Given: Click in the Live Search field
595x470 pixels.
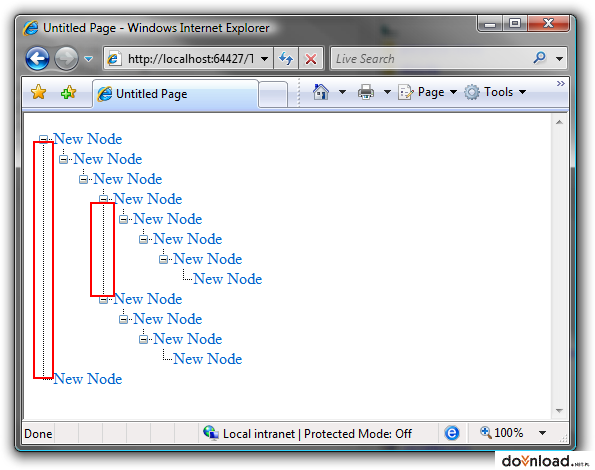Looking at the screenshot, I should pos(431,58).
